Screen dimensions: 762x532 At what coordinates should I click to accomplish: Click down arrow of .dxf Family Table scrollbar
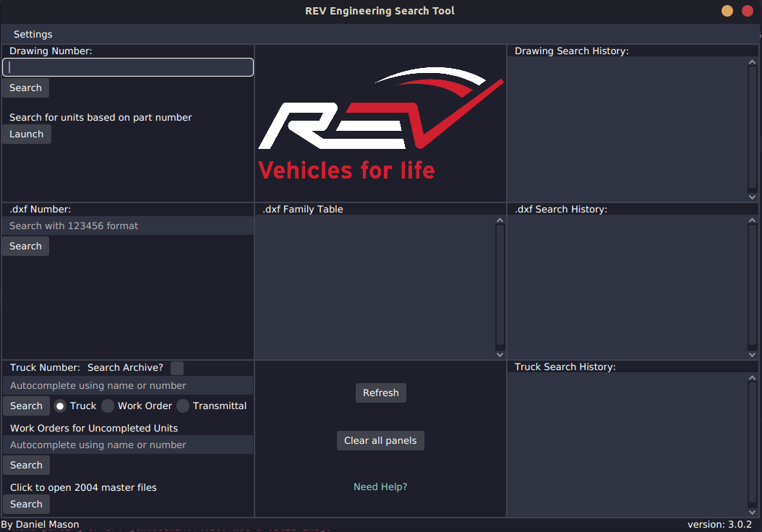pyautogui.click(x=500, y=355)
